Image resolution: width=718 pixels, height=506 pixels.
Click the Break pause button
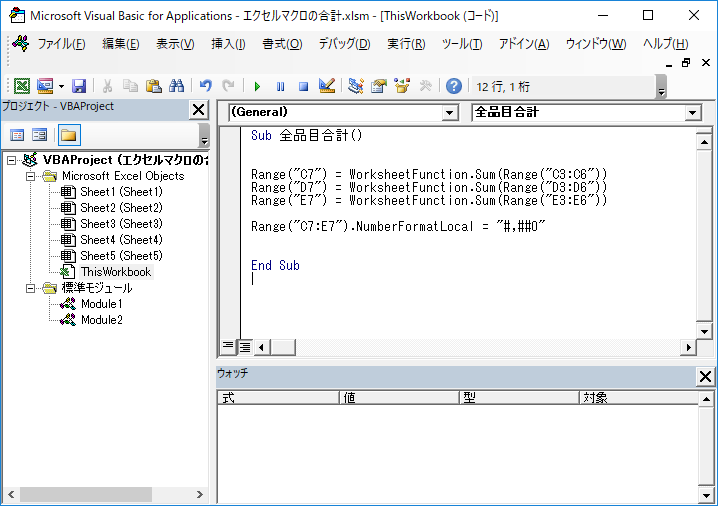pyautogui.click(x=280, y=86)
